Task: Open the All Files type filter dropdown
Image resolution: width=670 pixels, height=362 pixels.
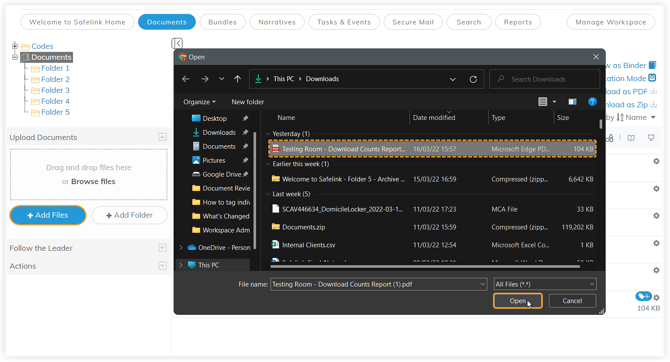Action: pos(545,284)
